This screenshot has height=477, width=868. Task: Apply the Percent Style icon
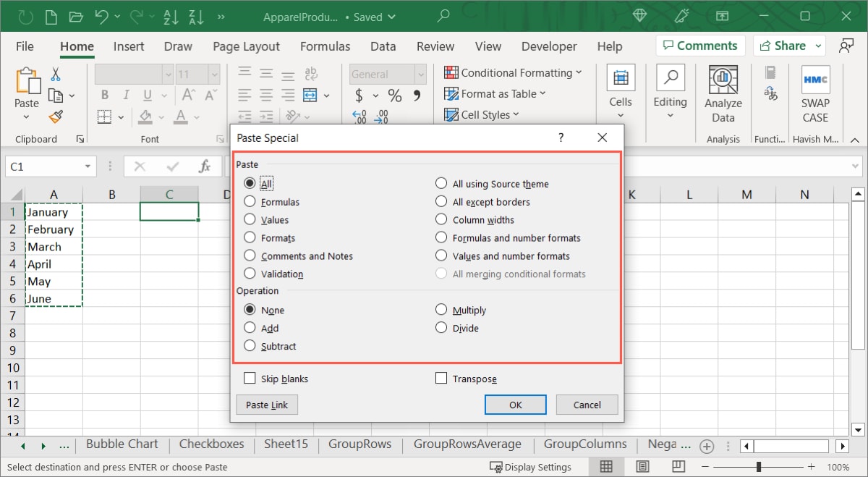point(394,94)
